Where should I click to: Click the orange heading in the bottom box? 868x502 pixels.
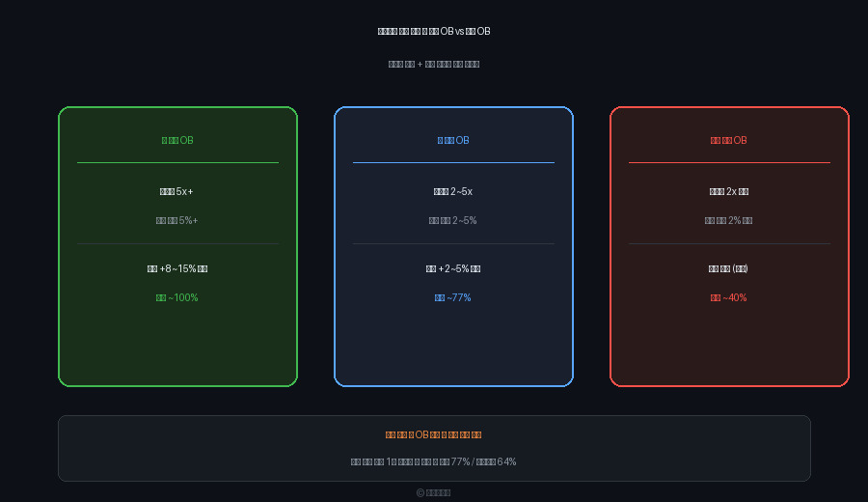pyautogui.click(x=433, y=435)
